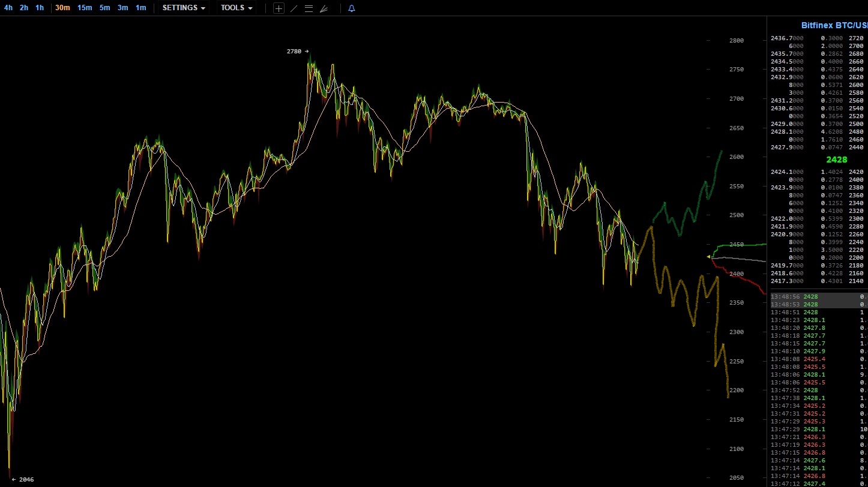Pick the fan lines drawing tool

point(324,8)
